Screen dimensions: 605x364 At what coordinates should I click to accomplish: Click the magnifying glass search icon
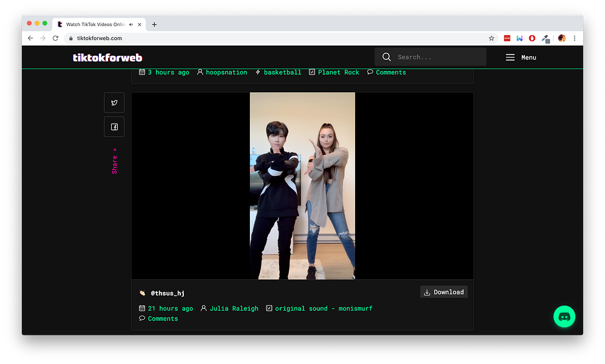[387, 56]
